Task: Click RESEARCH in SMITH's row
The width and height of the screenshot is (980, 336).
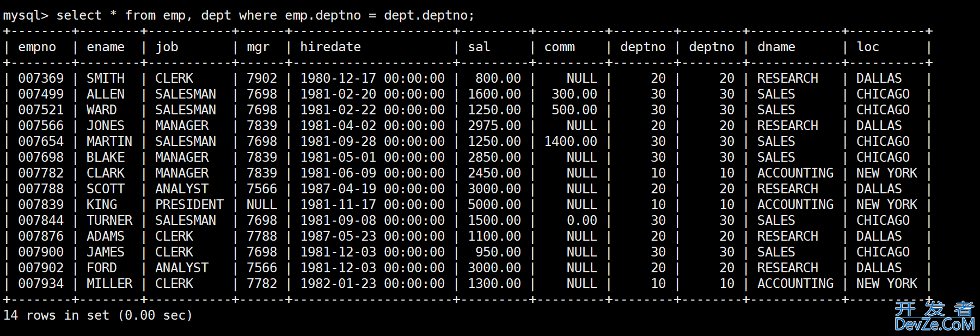Action: pos(788,78)
